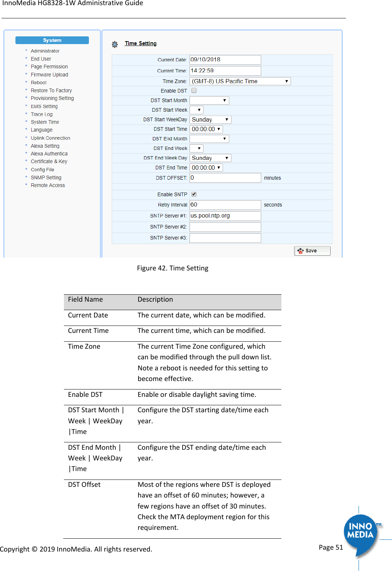The height and width of the screenshot is (571, 392).
Task: Edit the Current Date field
Action: click(225, 60)
